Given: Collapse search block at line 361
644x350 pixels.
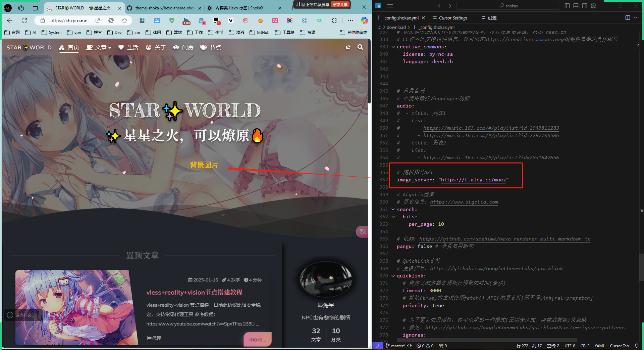Looking at the screenshot, I should coord(393,209).
